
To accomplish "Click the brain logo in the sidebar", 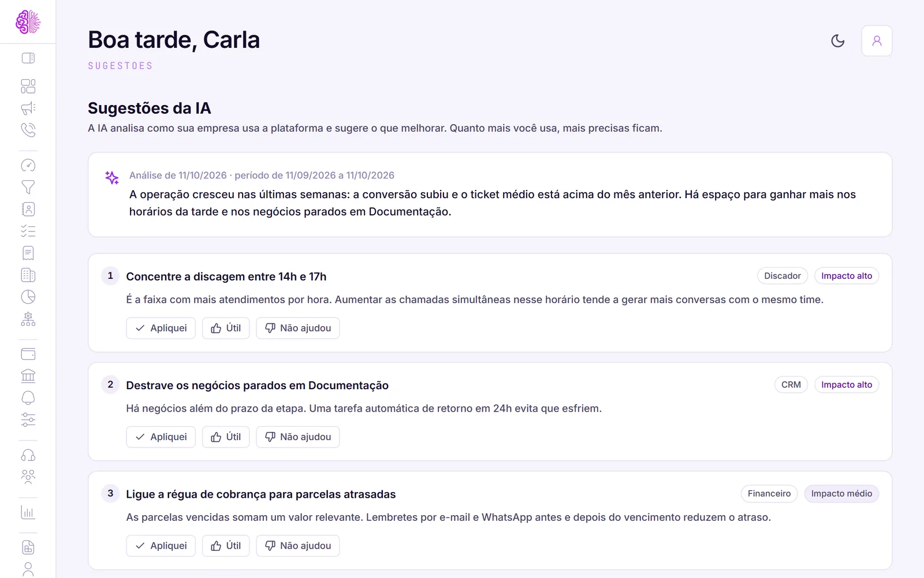I will point(28,22).
